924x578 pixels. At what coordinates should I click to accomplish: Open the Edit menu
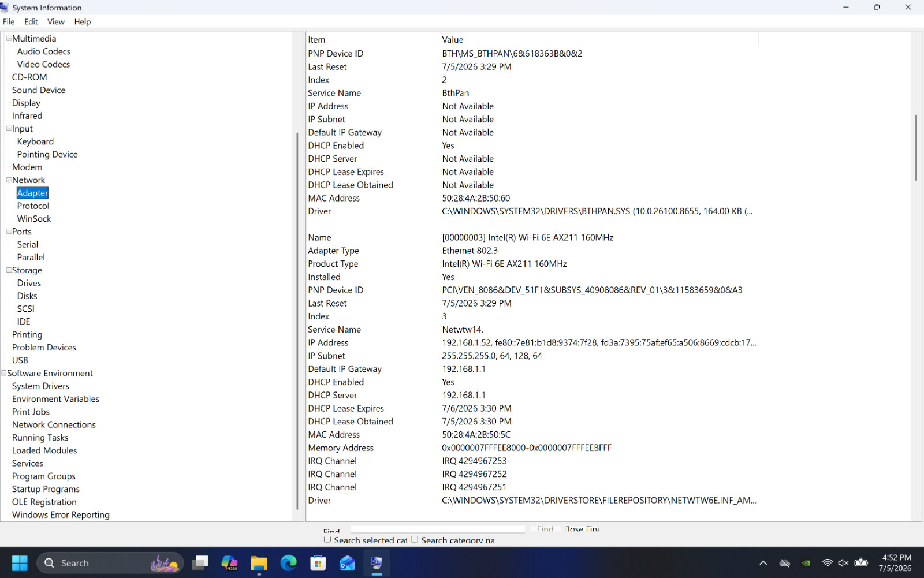[x=31, y=22]
